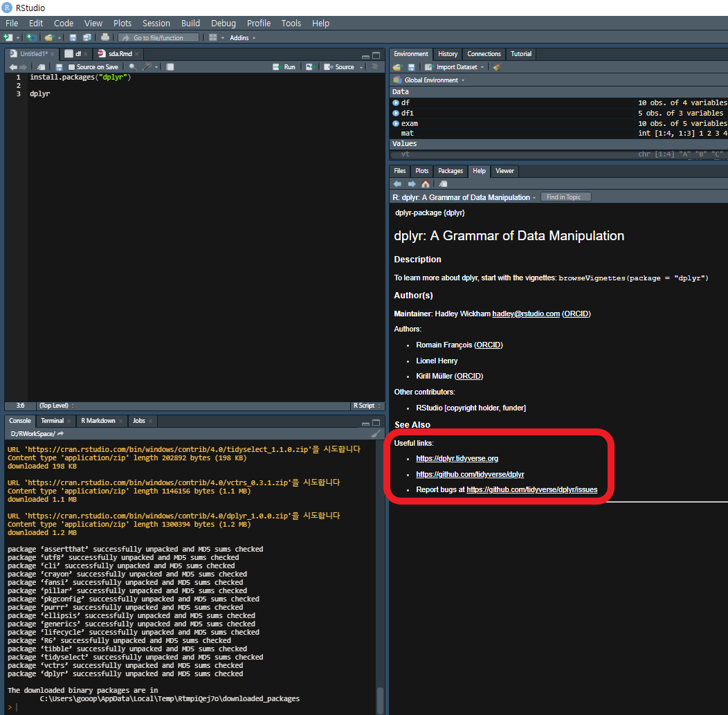
Task: Open Source button dropdown arrow
Action: (x=361, y=67)
